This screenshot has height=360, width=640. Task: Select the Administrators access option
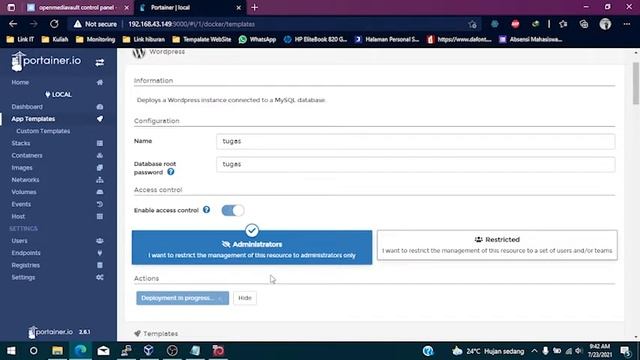tap(252, 247)
